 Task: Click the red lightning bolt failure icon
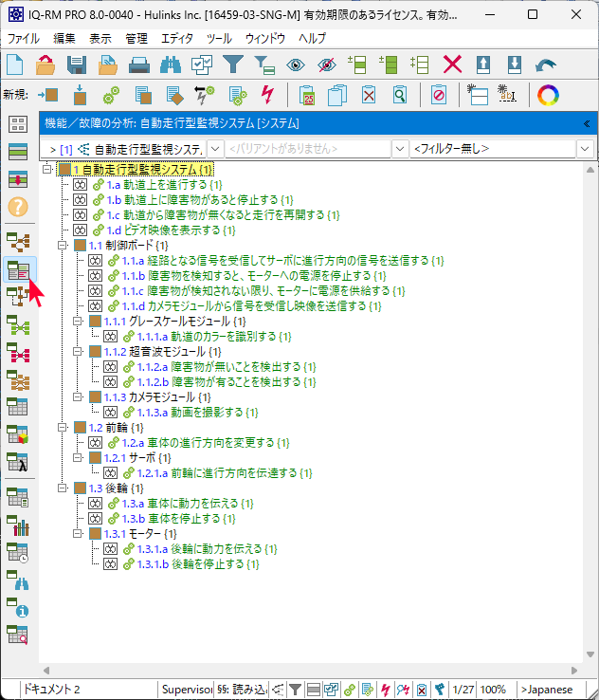[267, 95]
